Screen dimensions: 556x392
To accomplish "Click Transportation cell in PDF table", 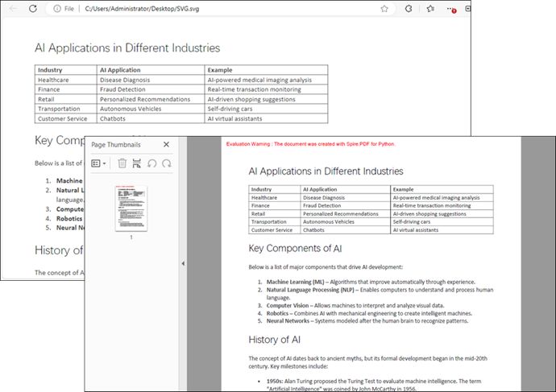I will point(275,221).
